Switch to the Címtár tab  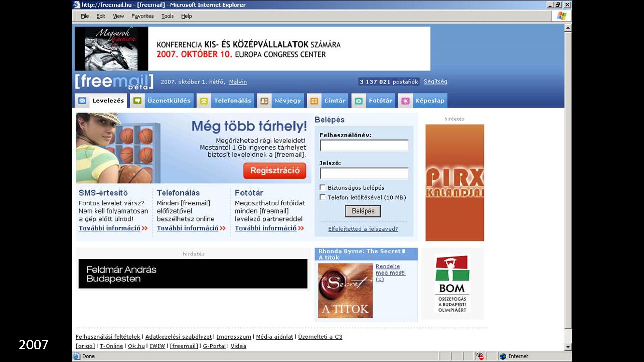328,101
